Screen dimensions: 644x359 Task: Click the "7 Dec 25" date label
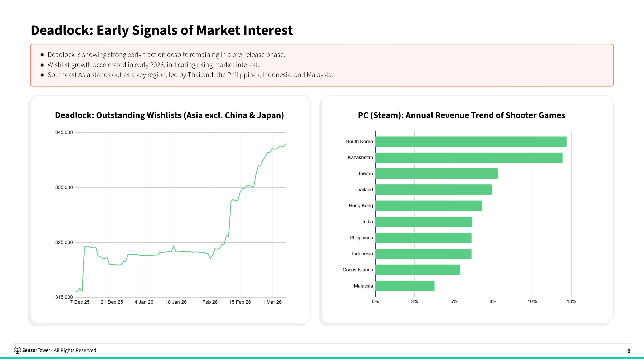click(x=80, y=302)
